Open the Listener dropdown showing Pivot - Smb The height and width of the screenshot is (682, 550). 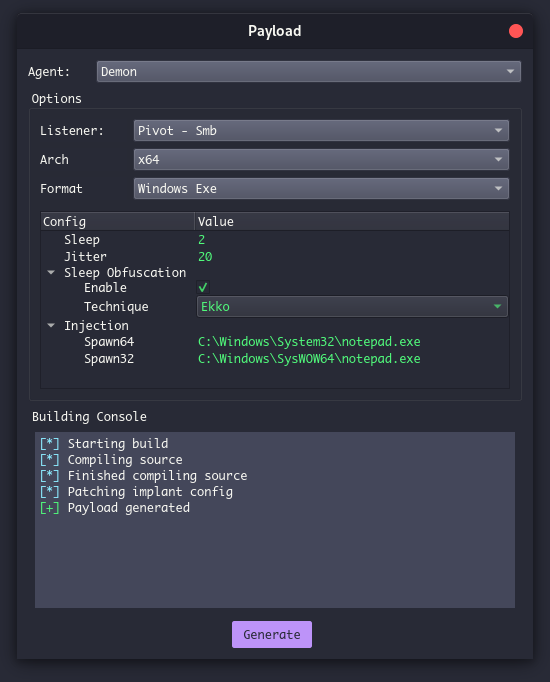pos(321,130)
